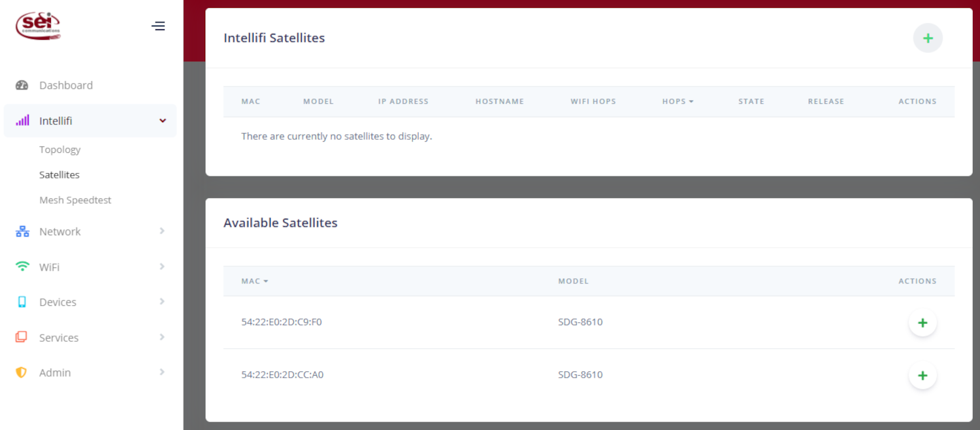Image resolution: width=980 pixels, height=430 pixels.
Task: Click the MAC header in Intellifi Satellites table
Action: 251,101
